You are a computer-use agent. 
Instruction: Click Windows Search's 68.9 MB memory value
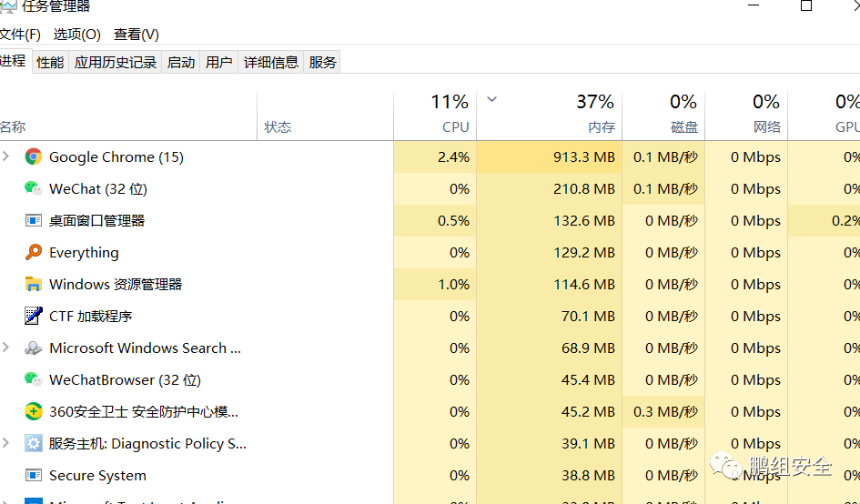point(588,348)
